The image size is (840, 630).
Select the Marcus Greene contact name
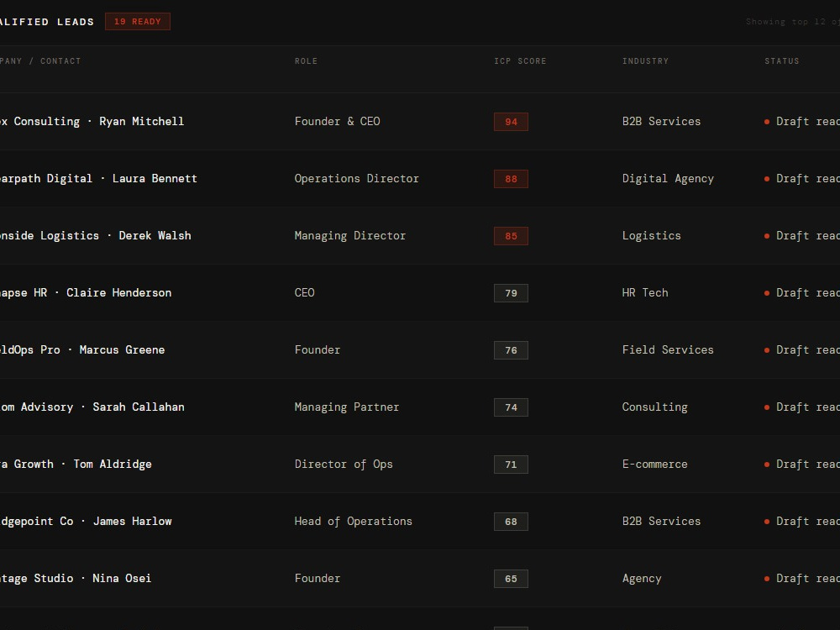pos(122,349)
